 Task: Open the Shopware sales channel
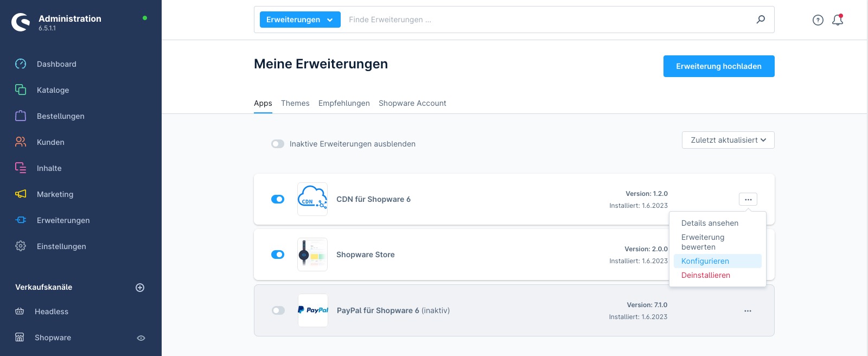pyautogui.click(x=53, y=338)
